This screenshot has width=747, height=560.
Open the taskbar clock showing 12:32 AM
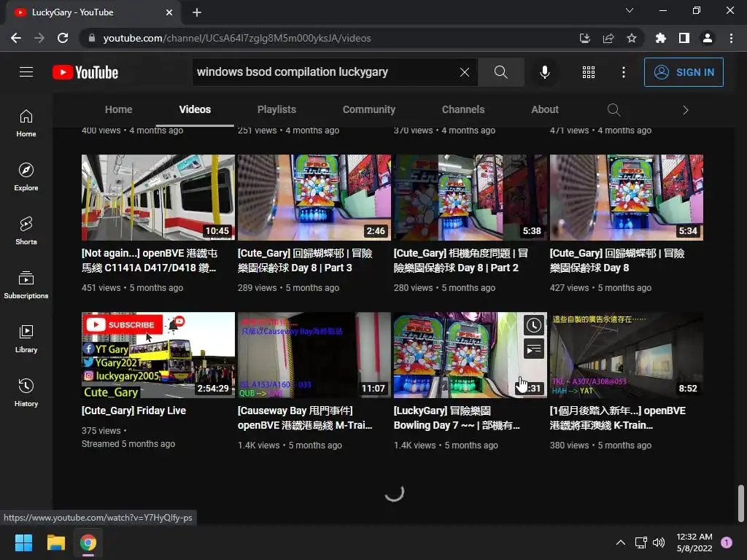tap(694, 542)
